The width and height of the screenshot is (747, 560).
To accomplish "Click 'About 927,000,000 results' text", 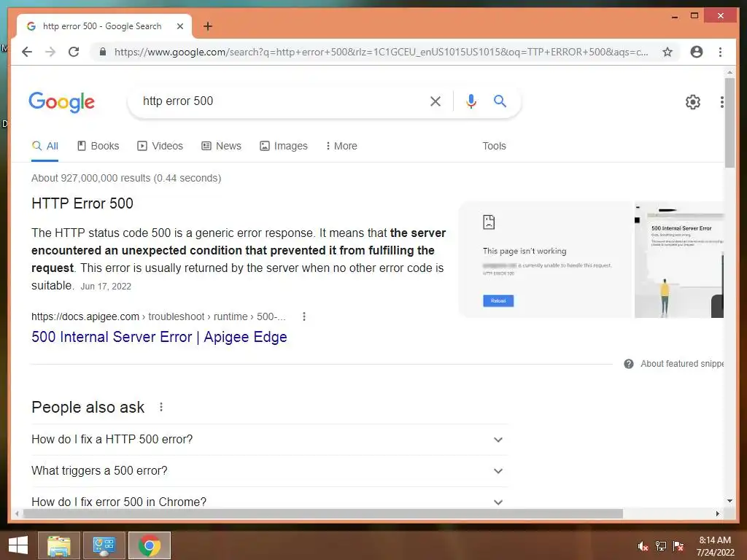I will (126, 178).
